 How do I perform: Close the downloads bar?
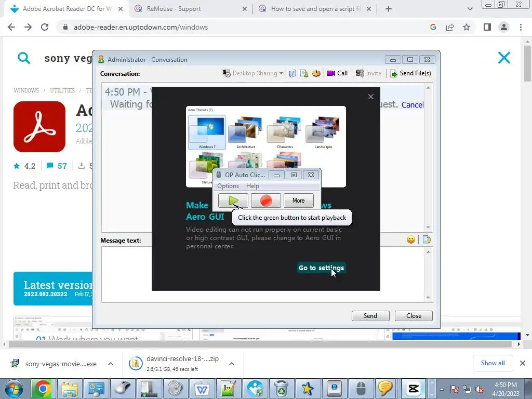[523, 363]
